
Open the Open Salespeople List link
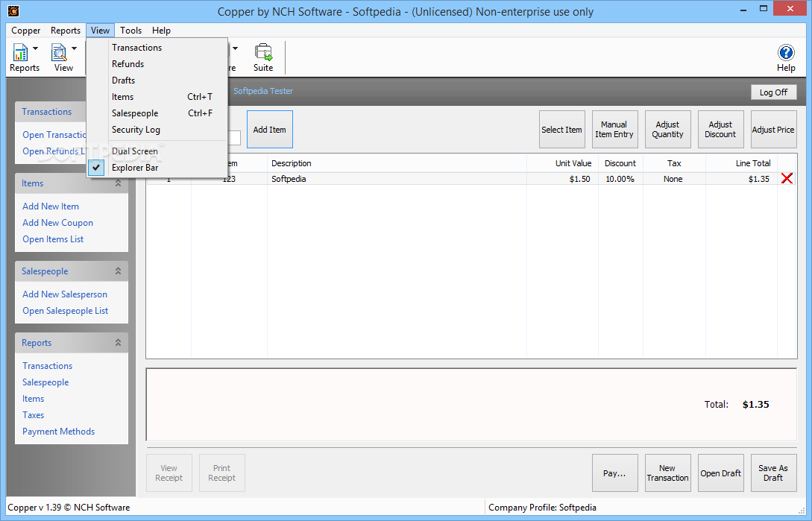point(66,311)
